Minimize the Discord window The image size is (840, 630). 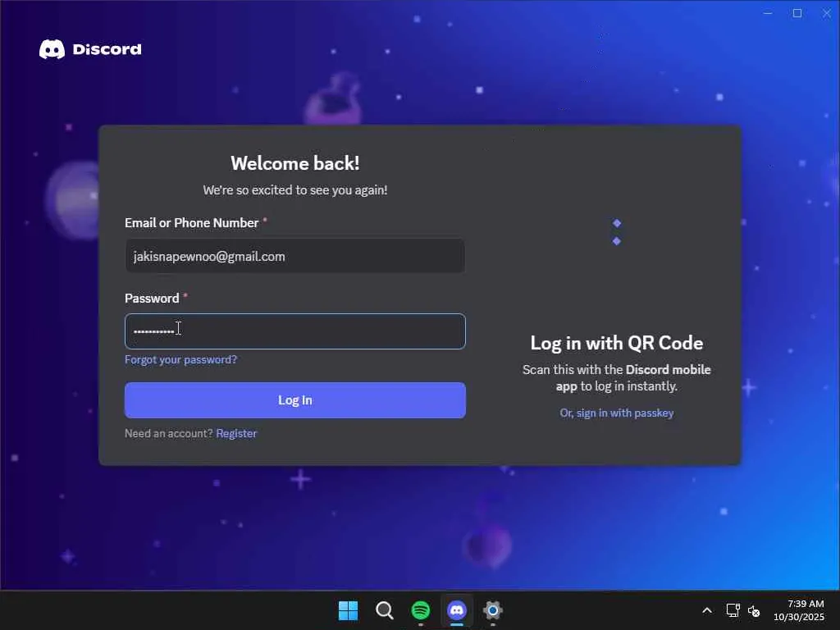(768, 13)
